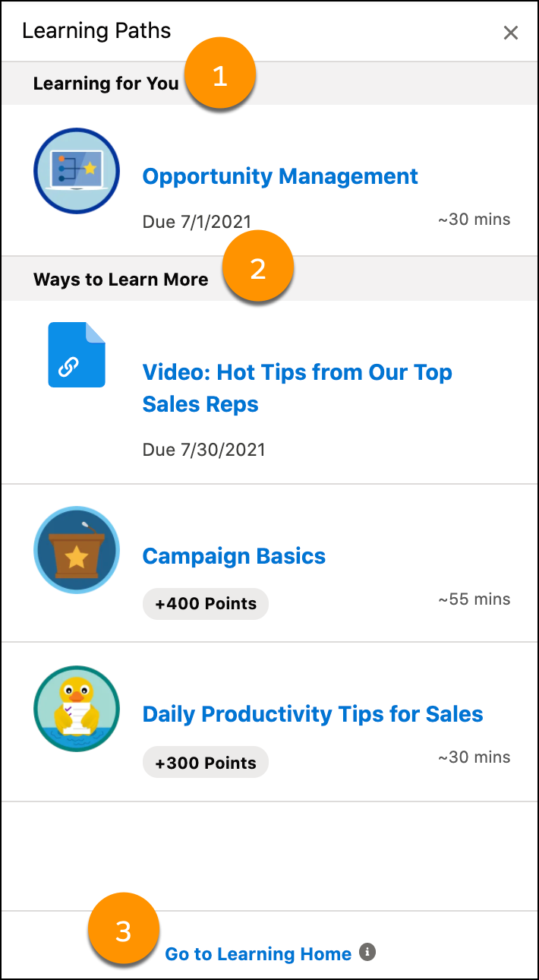Click the +300 Points badge
The image size is (539, 980).
tap(206, 763)
